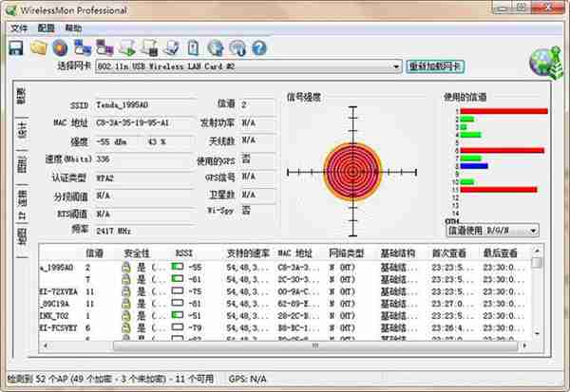Screen dimensions: 570x392
Task: Click the blue question mark help icon
Action: point(259,48)
